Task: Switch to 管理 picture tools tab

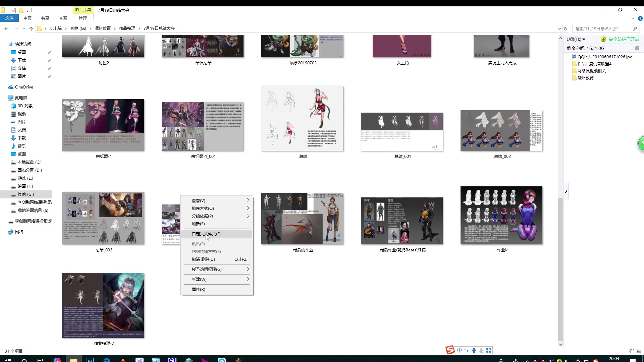Action: click(83, 18)
